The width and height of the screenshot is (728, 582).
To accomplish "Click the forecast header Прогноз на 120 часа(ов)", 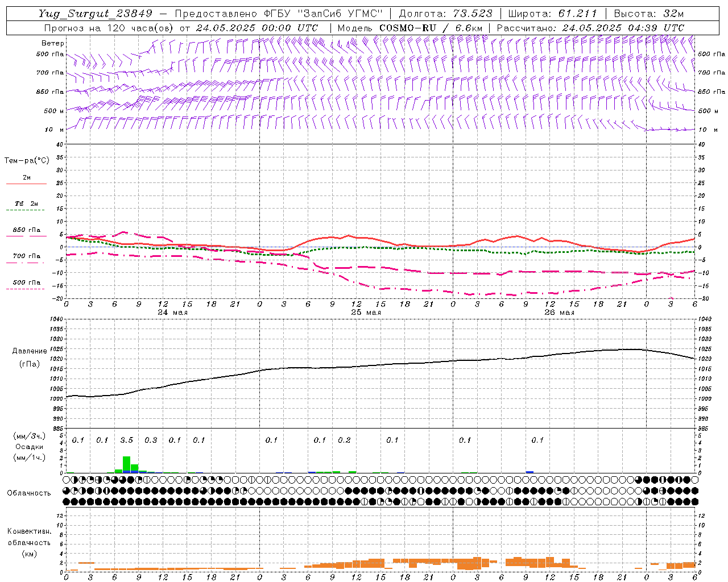I will 109,28.
